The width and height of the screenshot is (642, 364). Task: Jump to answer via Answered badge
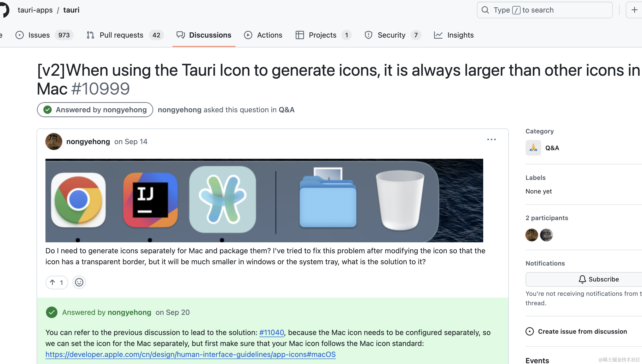click(95, 110)
